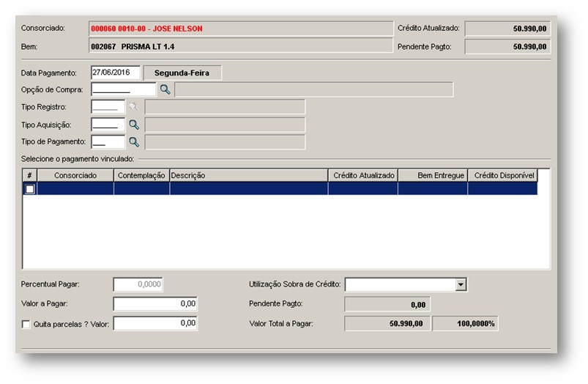
Task: Click the Valor Total a Pagar 50.990,00 value
Action: coord(387,324)
